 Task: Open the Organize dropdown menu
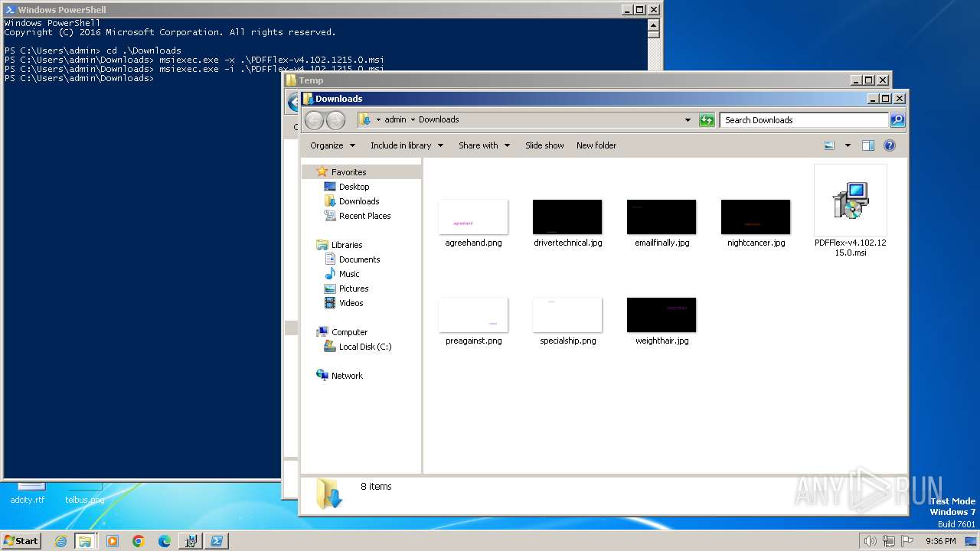tap(332, 145)
